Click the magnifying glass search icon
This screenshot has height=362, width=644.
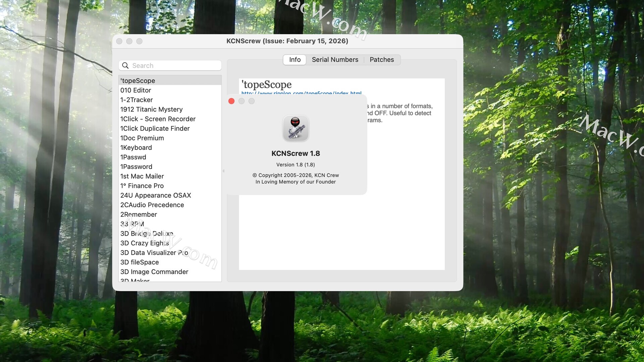click(x=125, y=66)
